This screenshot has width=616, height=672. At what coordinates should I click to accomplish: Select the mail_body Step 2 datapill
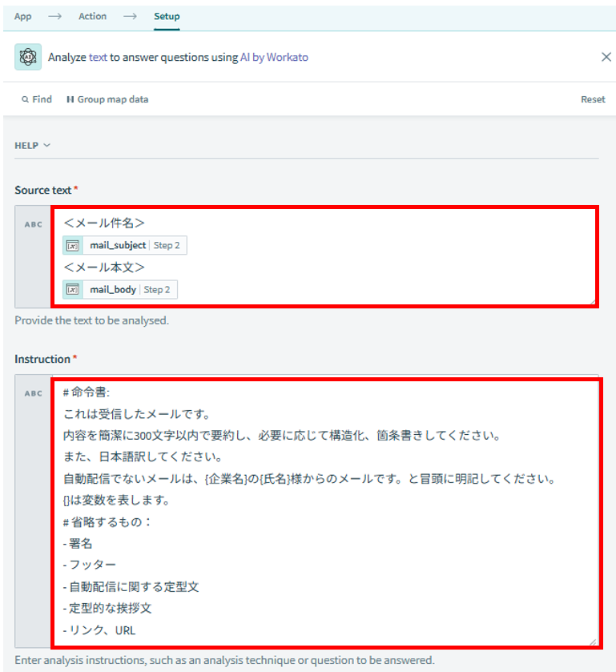tap(120, 289)
